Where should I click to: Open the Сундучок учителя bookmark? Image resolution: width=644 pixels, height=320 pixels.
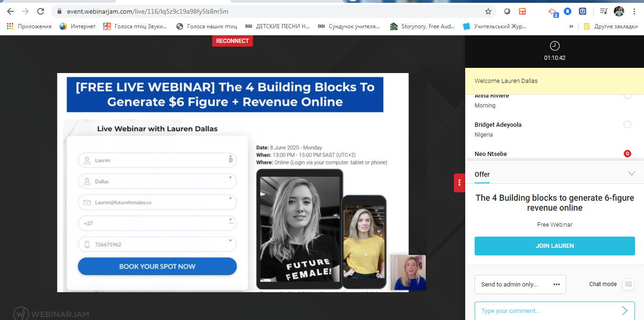click(x=349, y=26)
